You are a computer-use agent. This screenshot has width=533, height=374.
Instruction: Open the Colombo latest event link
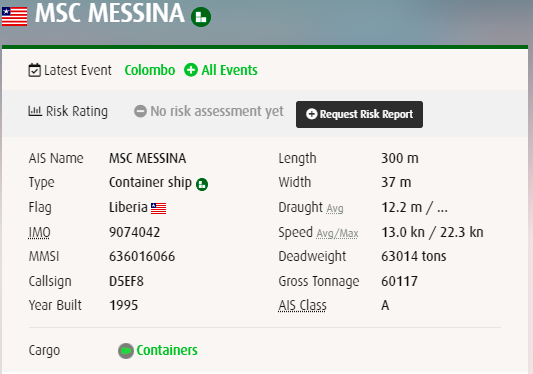pyautogui.click(x=150, y=70)
